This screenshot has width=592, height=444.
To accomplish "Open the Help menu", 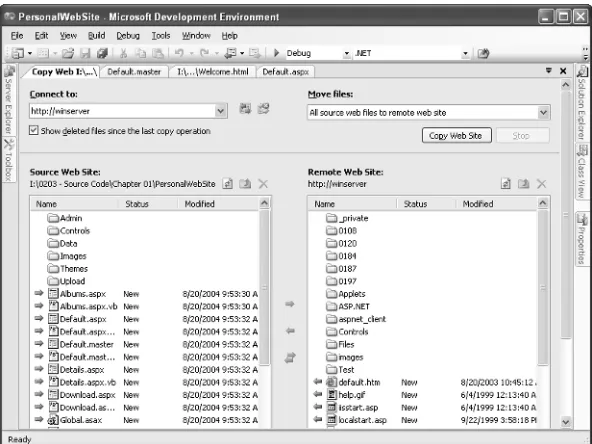I will (x=229, y=35).
